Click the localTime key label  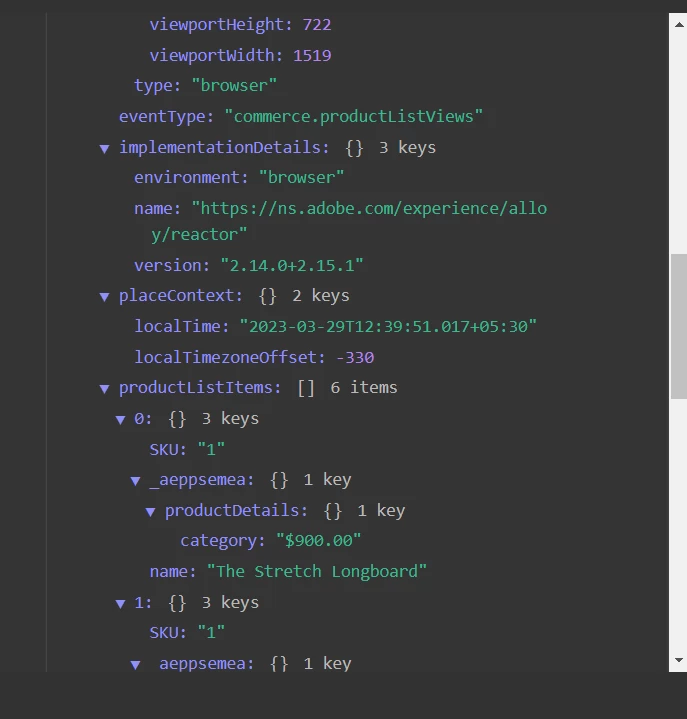click(x=182, y=326)
